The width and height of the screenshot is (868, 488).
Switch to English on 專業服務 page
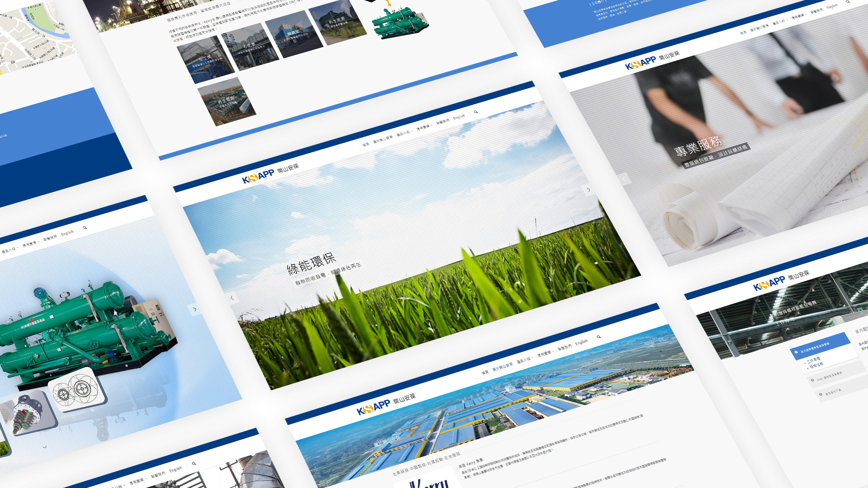(x=832, y=6)
